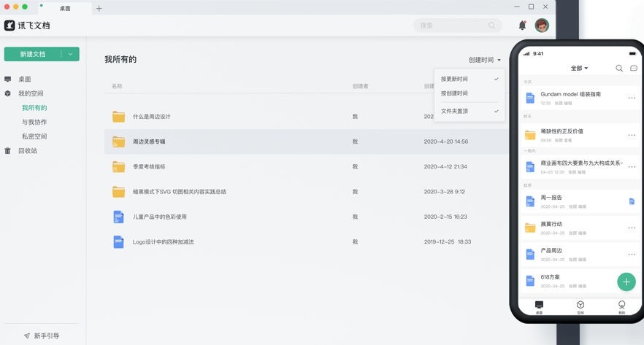
Task: Open the file named Logo设计中的四种加减法
Action: point(163,242)
